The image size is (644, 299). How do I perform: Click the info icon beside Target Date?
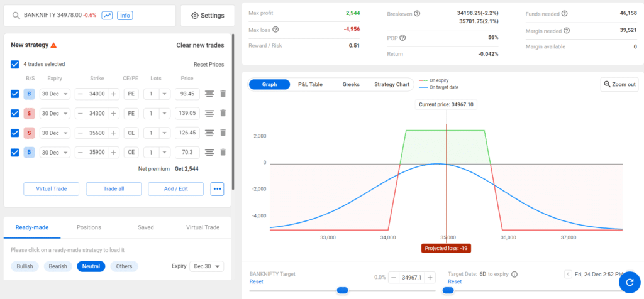tap(514, 275)
